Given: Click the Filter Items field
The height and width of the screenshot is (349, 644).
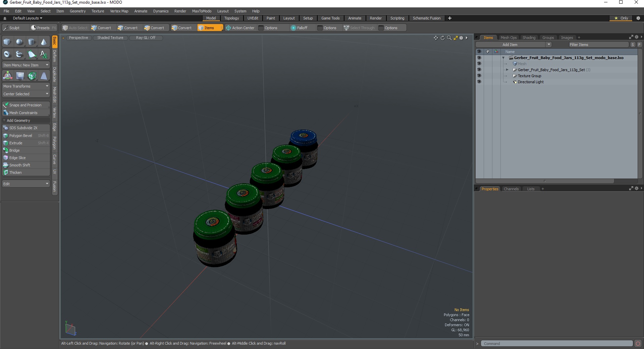Looking at the screenshot, I should (x=599, y=45).
